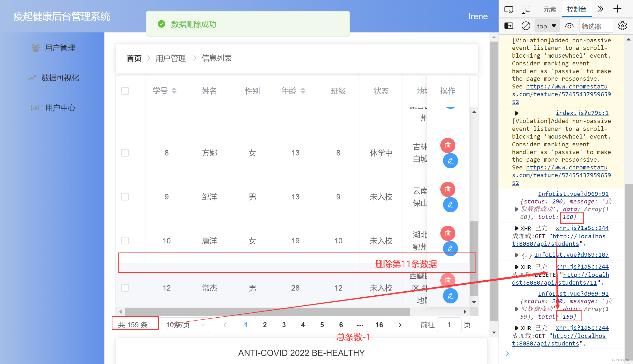The height and width of the screenshot is (364, 633).
Task: Click the 首页 breadcrumb link
Action: point(134,58)
